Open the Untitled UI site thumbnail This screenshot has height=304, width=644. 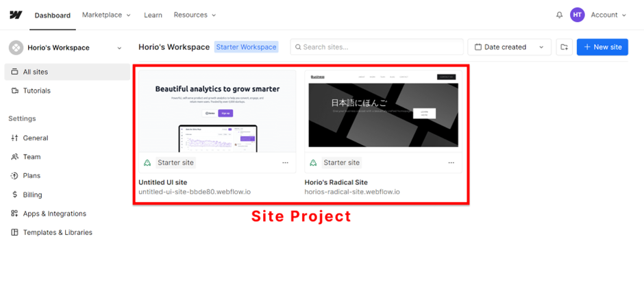point(217,111)
